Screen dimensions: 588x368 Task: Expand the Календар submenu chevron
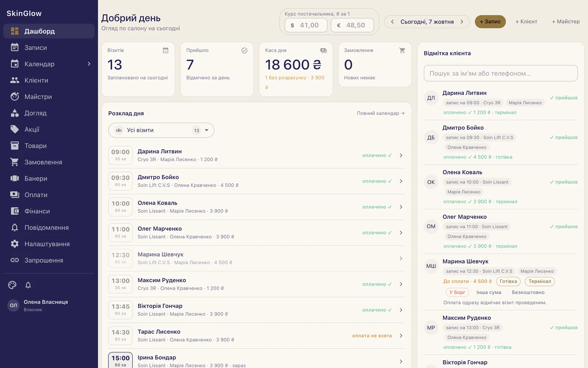pos(89,64)
